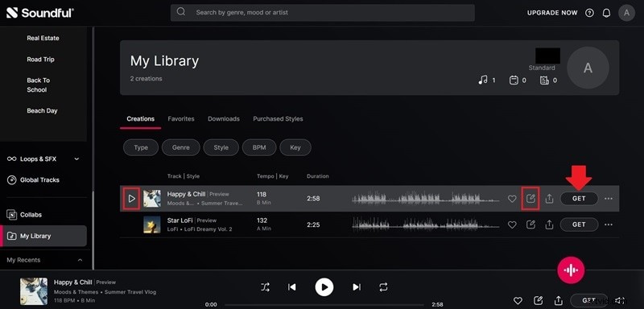Open the account avatar in top bar
This screenshot has width=644, height=309.
pos(626,13)
